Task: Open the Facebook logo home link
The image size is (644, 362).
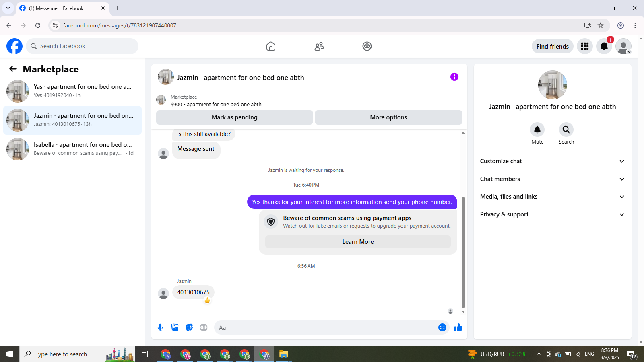Action: (x=14, y=46)
